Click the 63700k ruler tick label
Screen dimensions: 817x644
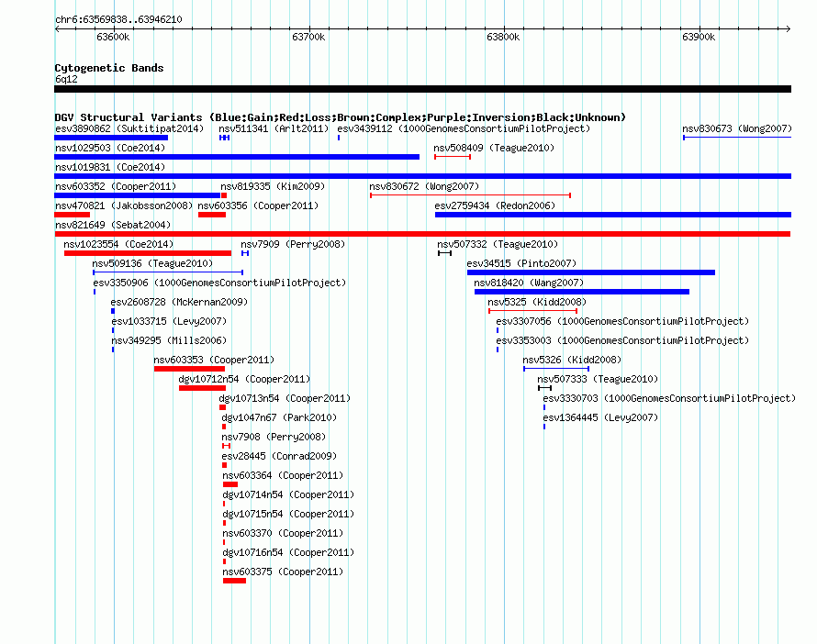(x=308, y=37)
